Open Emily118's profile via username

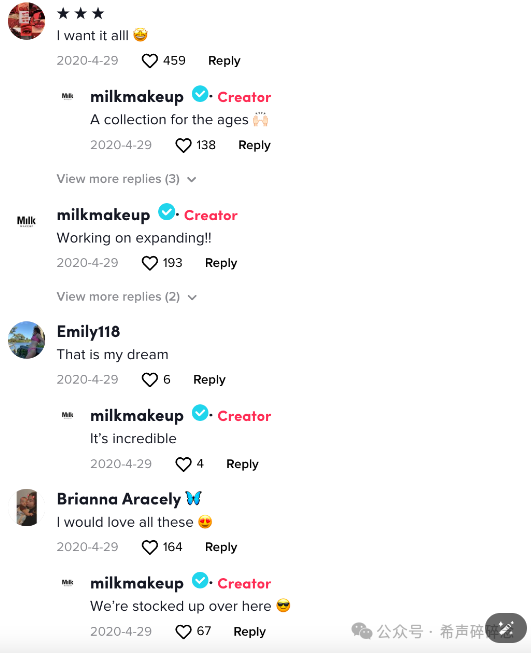[x=88, y=332]
